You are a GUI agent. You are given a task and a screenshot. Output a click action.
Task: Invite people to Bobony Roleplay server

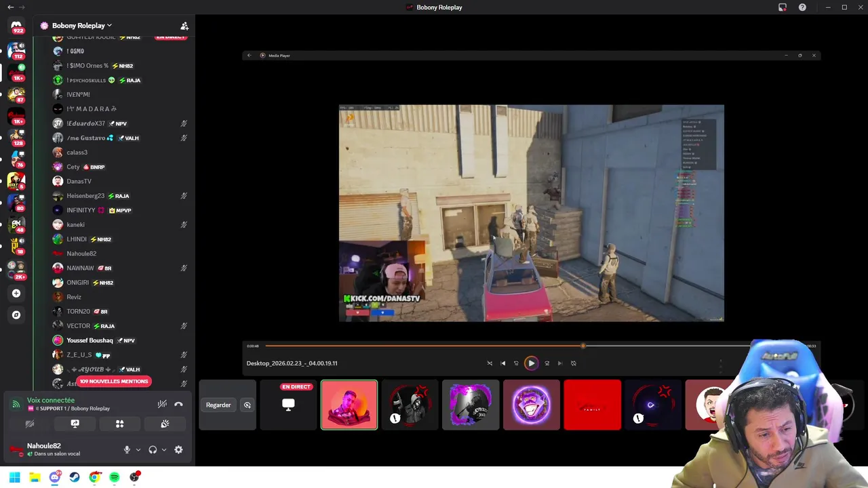(x=184, y=26)
